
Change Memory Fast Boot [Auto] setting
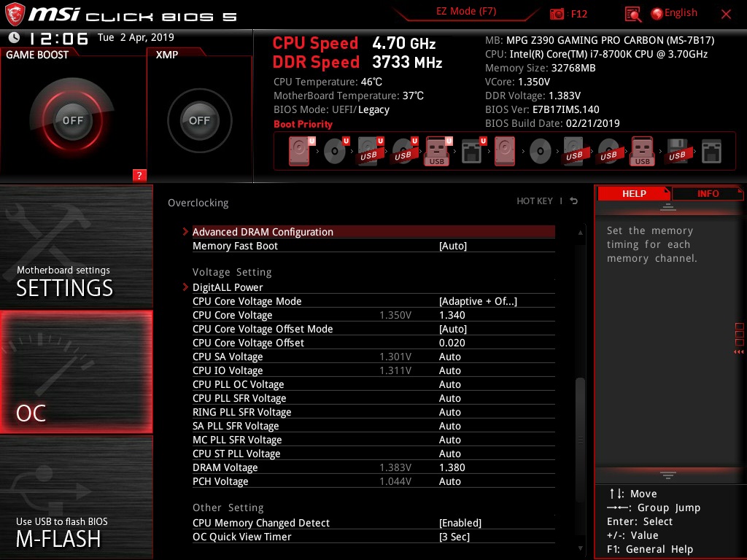(x=452, y=246)
